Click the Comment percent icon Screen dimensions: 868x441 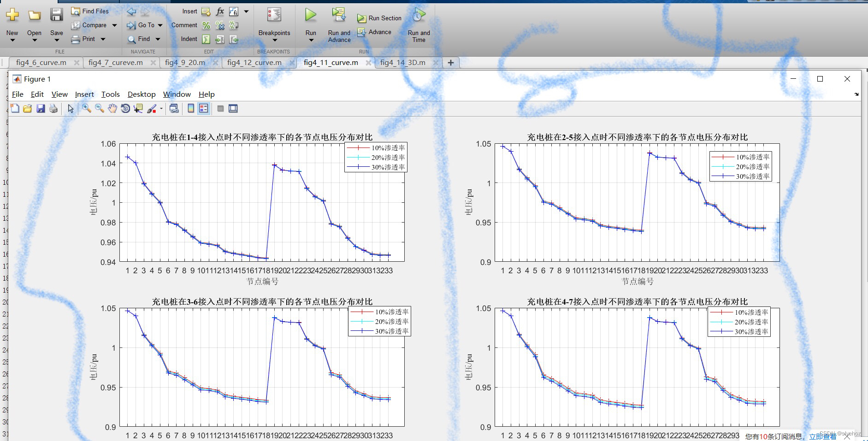point(206,25)
